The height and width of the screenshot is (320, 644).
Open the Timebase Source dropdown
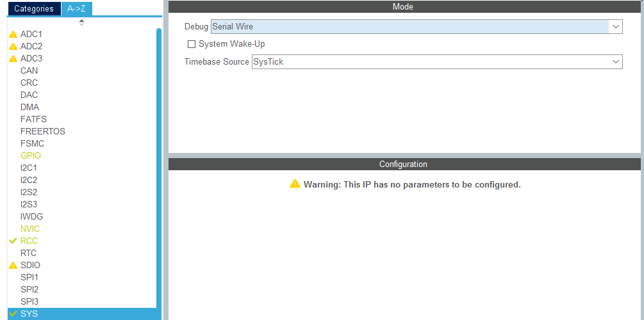437,62
